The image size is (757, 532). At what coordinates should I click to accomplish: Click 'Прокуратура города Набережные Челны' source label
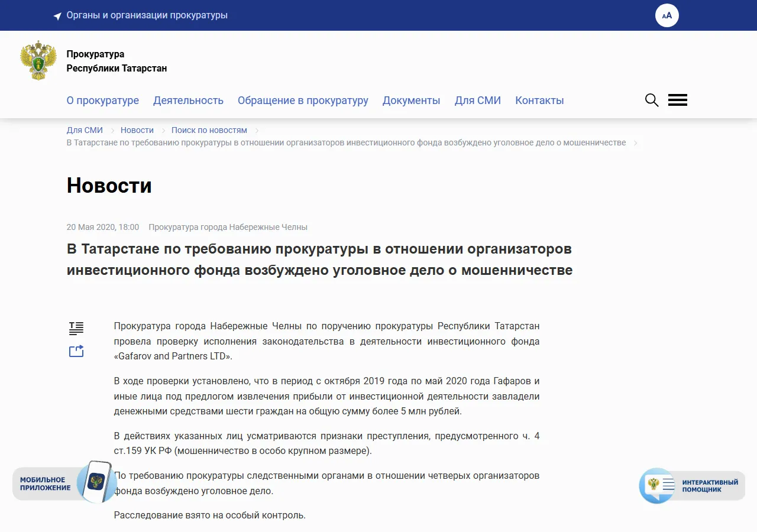[228, 227]
